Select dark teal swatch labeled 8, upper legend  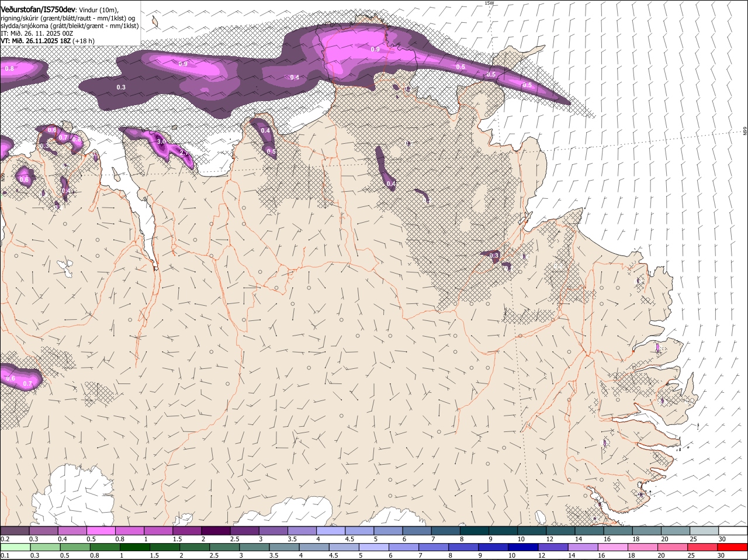pyautogui.click(x=474, y=531)
